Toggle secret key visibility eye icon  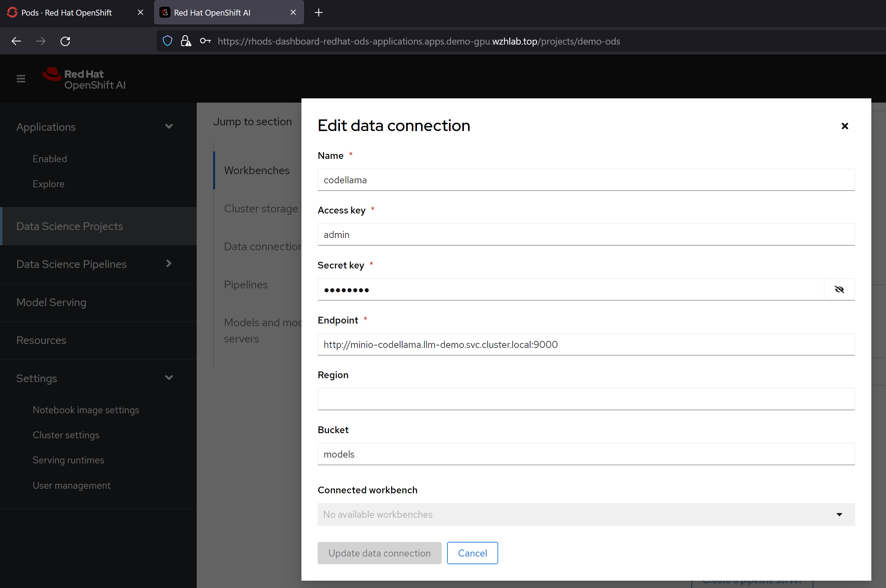tap(839, 290)
